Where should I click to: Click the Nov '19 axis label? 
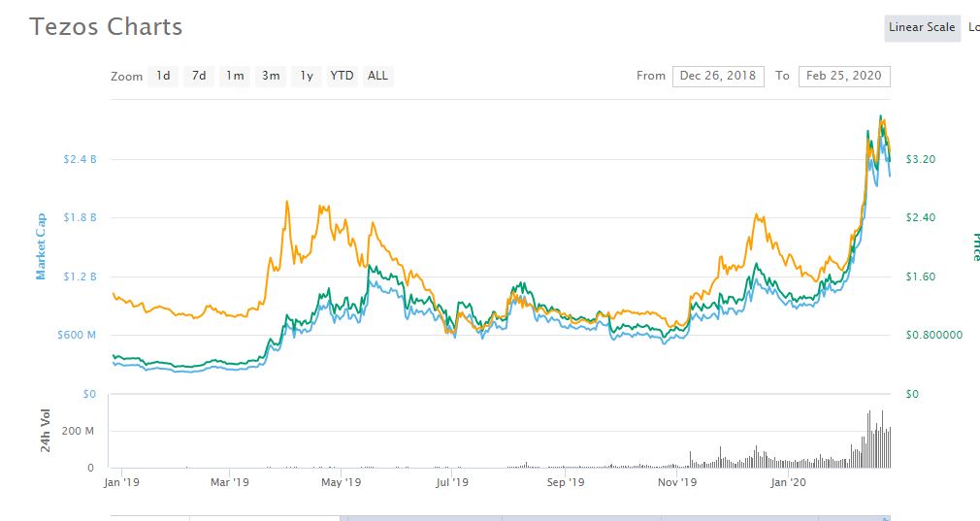pos(677,482)
